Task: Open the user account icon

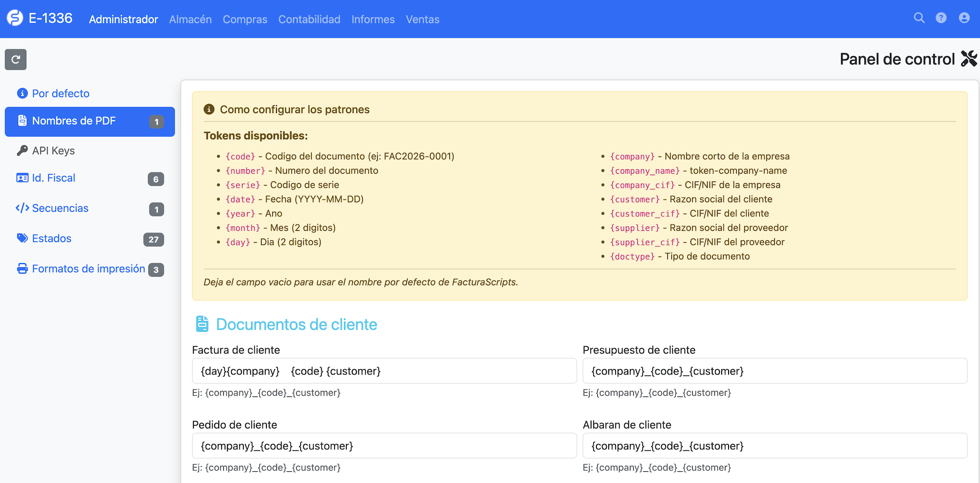Action: [x=964, y=18]
